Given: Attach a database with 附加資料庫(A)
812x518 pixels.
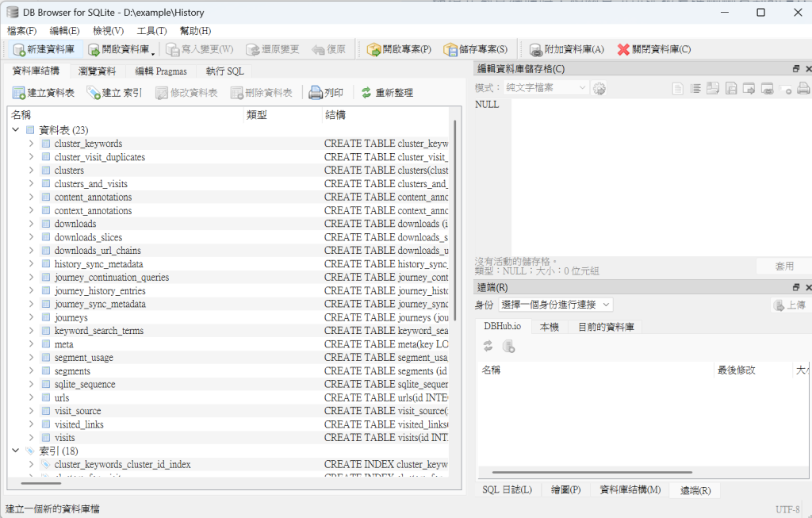Looking at the screenshot, I should pyautogui.click(x=566, y=49).
